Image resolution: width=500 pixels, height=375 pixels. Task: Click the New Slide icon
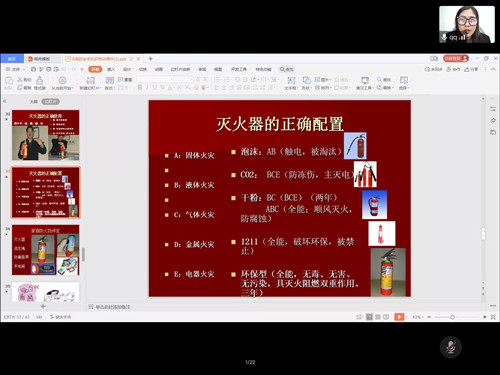(x=90, y=80)
